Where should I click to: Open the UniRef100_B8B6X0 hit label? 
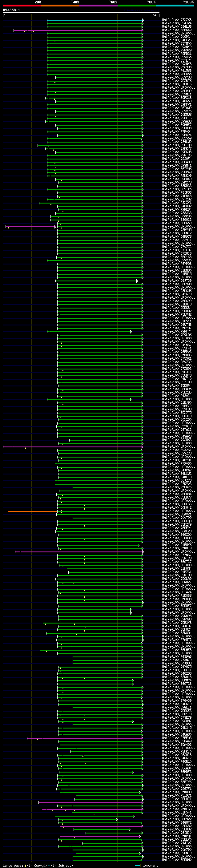coord(177,30)
